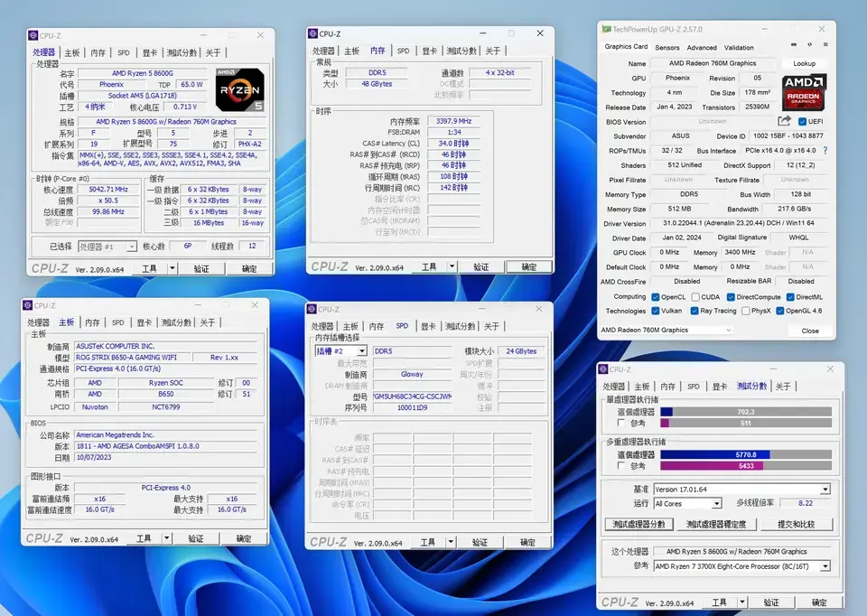
Task: Open the AMD Radeon 760M Graphics GPU dropdown
Action: pos(666,331)
